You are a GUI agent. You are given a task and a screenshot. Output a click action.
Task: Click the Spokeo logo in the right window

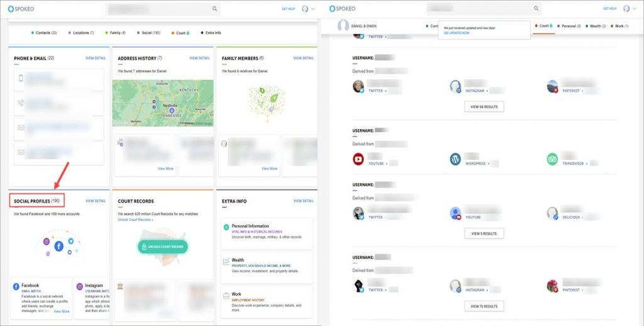tap(343, 9)
